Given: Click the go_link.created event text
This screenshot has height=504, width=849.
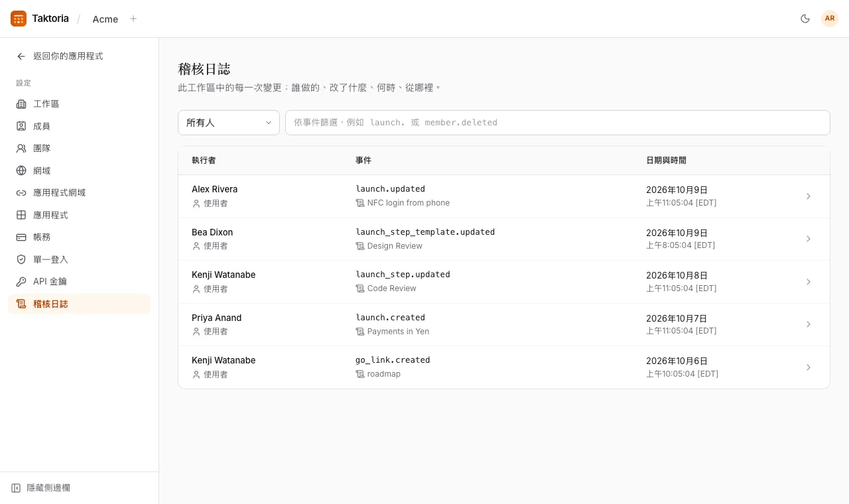Looking at the screenshot, I should click(393, 360).
